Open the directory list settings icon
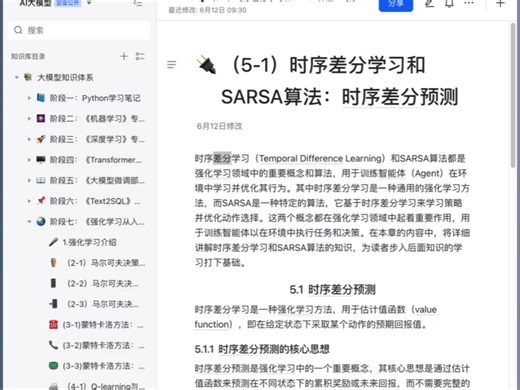The height and width of the screenshot is (390, 520). coord(140,56)
